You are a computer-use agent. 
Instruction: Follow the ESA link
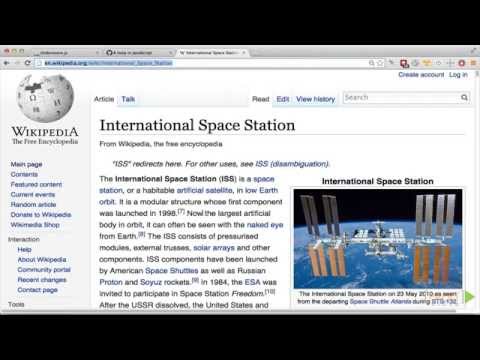point(252,282)
